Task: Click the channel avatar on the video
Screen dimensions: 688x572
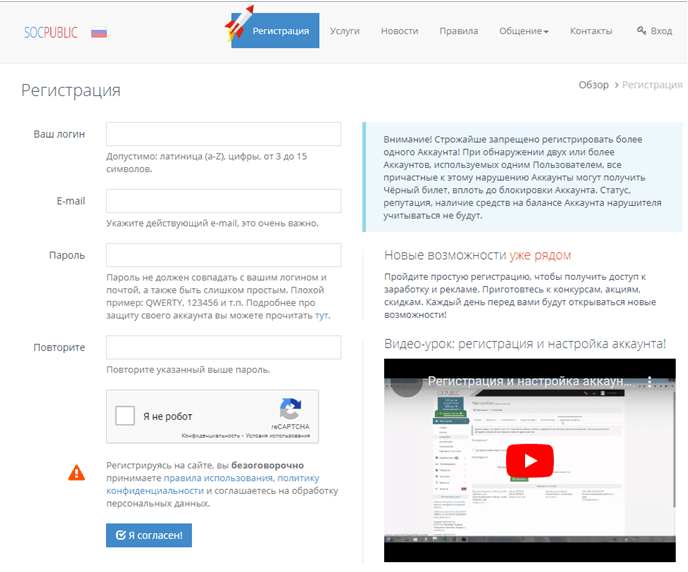Action: (x=407, y=384)
